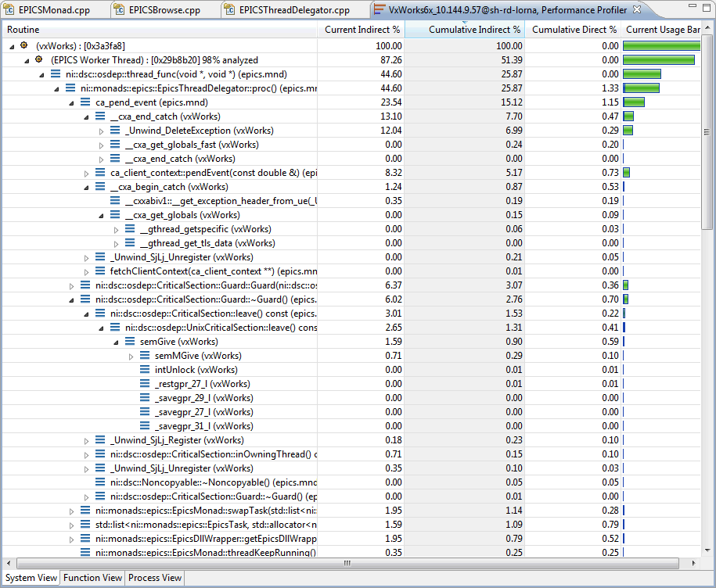This screenshot has width=716, height=588.
Task: Sort by the Routine column header
Action: coord(160,30)
